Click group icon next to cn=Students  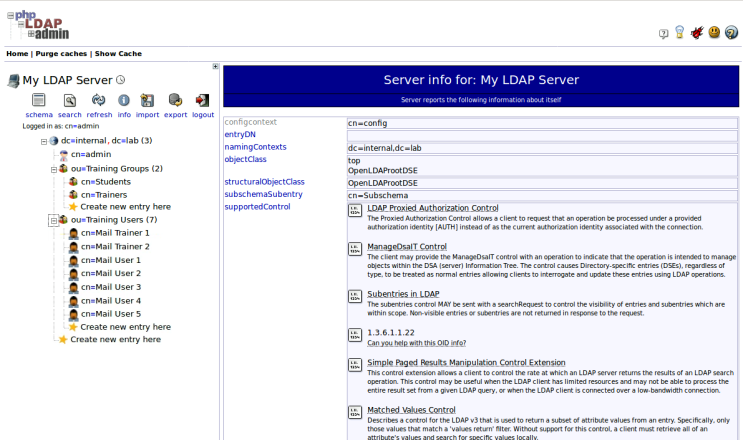73,181
